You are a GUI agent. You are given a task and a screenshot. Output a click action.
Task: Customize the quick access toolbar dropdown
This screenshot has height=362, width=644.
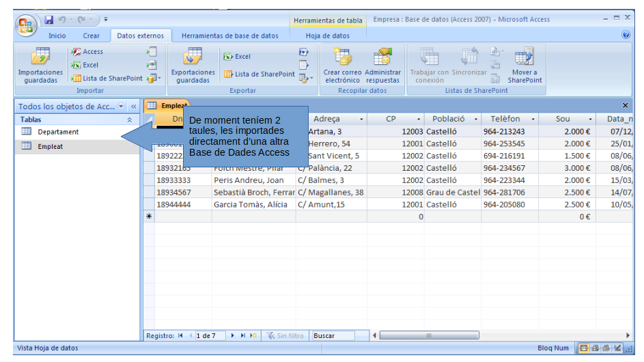tap(106, 19)
